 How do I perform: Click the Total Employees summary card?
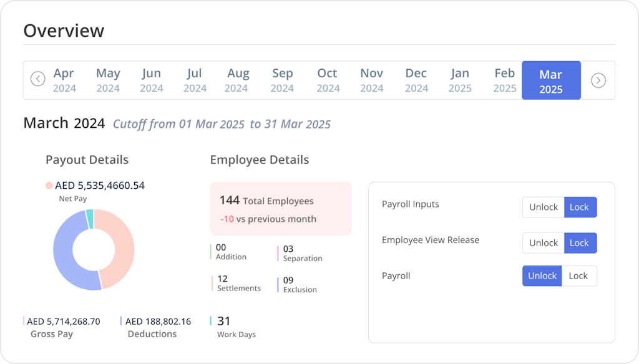pos(281,209)
